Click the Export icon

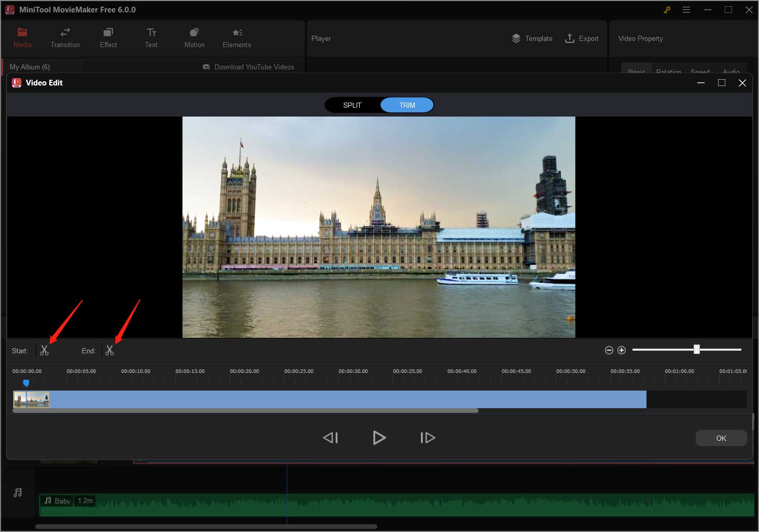point(582,38)
